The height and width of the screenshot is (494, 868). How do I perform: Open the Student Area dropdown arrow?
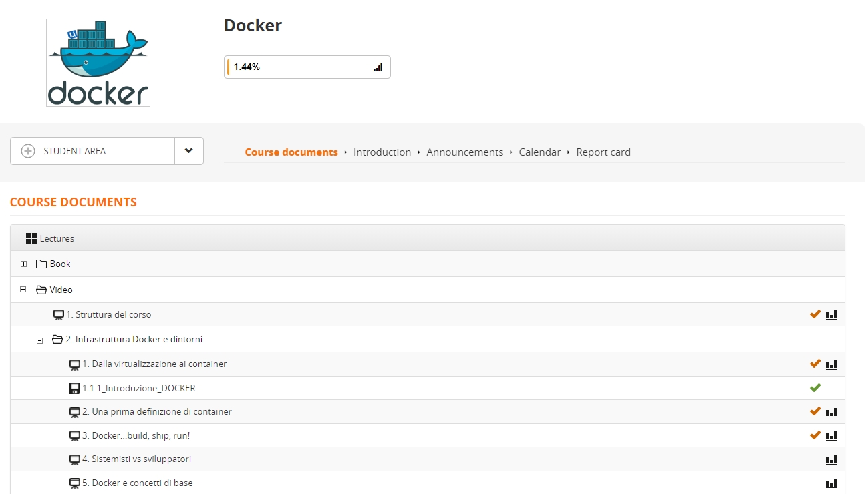tap(189, 151)
